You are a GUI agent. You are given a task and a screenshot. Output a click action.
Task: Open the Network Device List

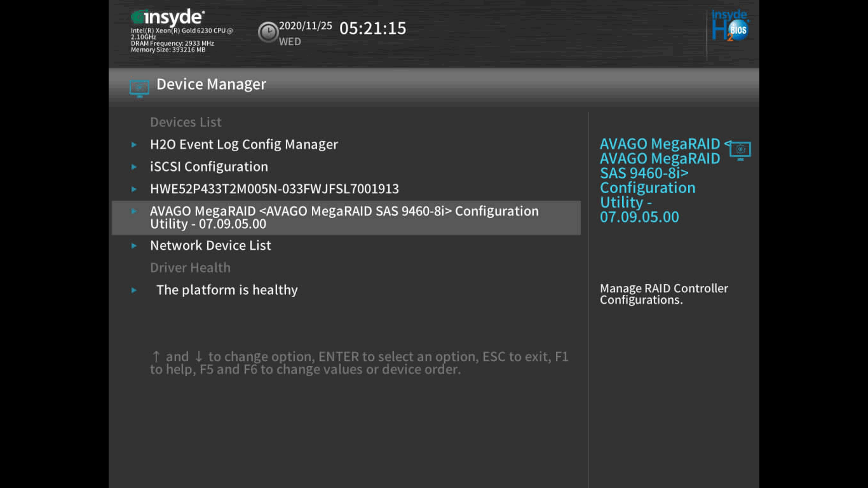[210, 246]
